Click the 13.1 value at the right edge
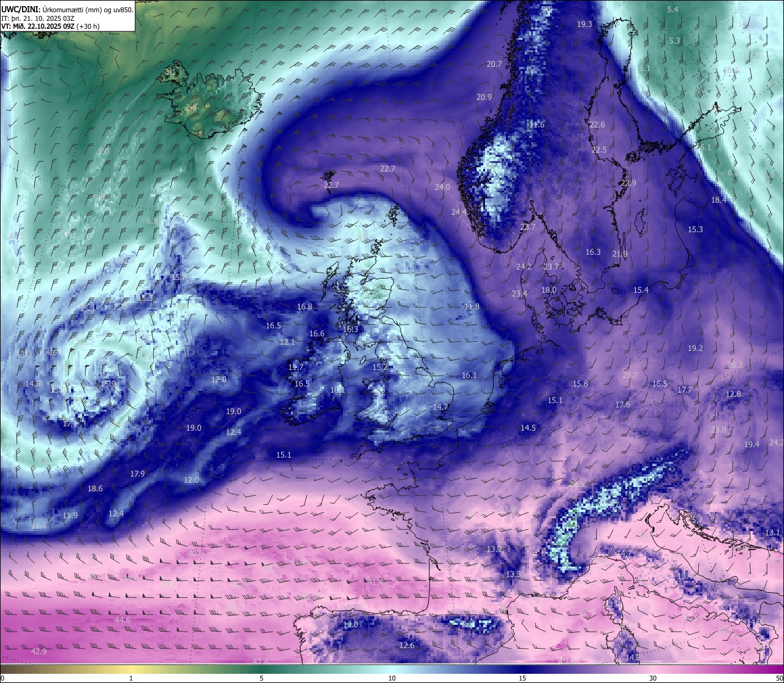The height and width of the screenshot is (683, 784). coord(773,532)
